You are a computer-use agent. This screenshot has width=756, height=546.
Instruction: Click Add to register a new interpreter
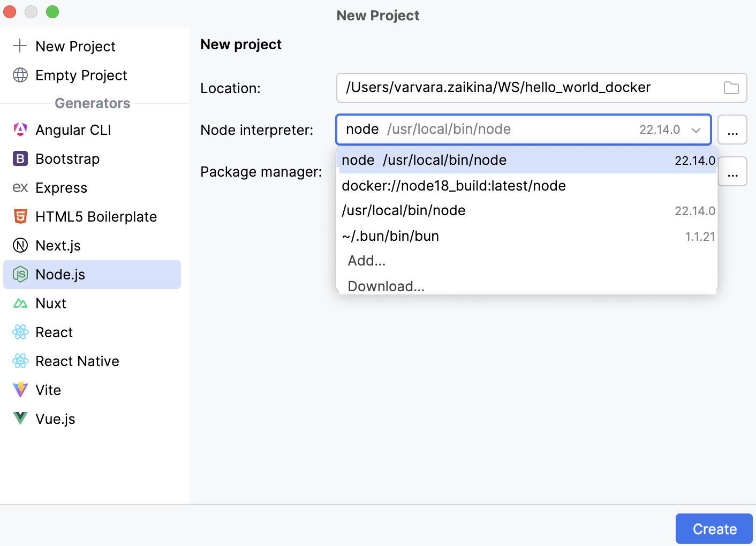click(366, 261)
